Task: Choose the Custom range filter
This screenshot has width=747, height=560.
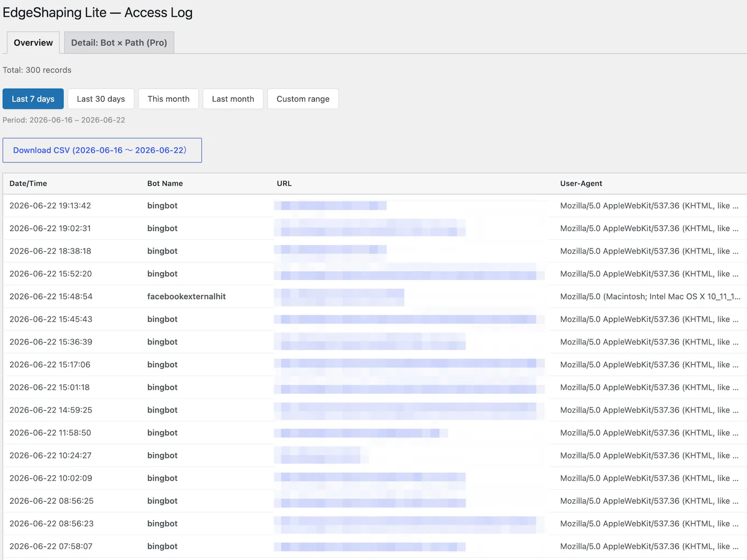Action: (303, 99)
